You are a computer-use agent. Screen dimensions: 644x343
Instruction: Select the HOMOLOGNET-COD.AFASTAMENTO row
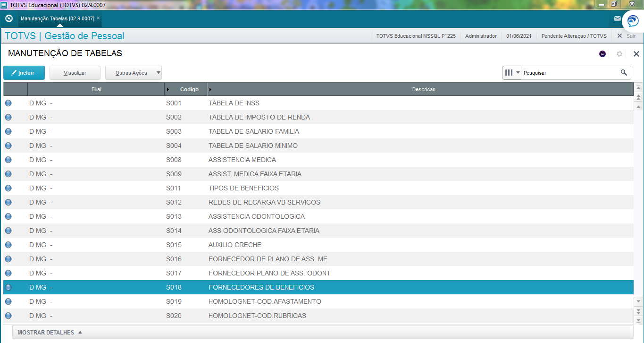[x=318, y=301]
